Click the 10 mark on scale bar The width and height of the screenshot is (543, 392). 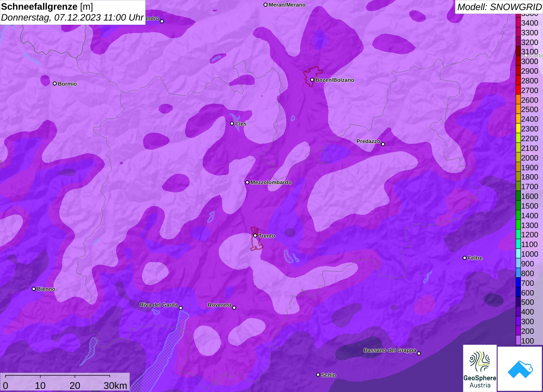click(40, 386)
